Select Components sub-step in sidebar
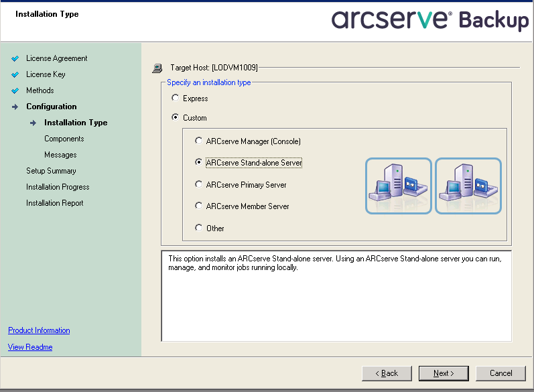The height and width of the screenshot is (392, 534). coord(64,139)
